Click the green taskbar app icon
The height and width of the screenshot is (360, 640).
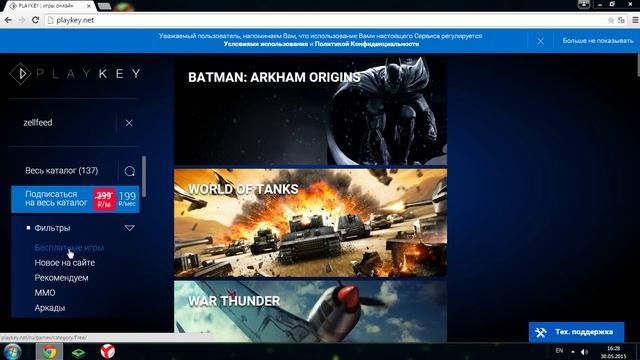coord(78,352)
